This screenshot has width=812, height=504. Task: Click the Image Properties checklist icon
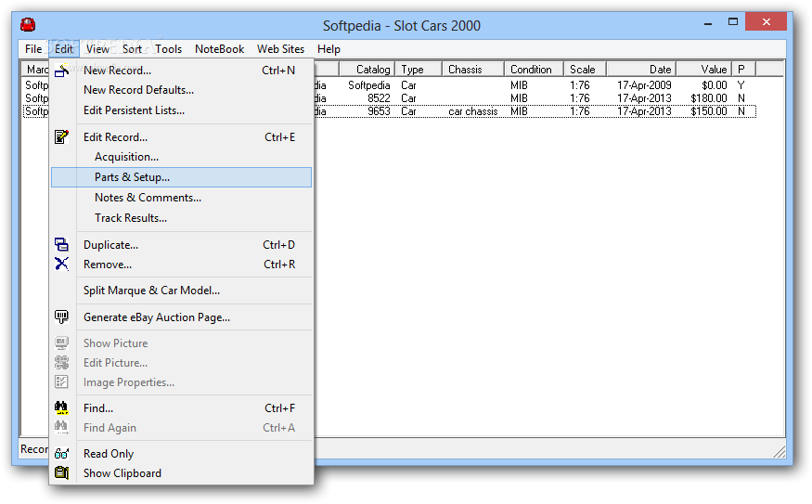click(x=61, y=382)
